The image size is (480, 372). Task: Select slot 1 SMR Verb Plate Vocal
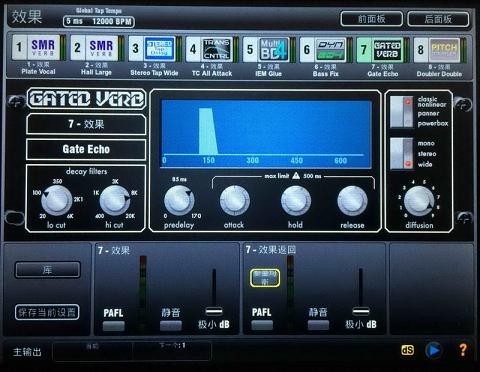37,48
